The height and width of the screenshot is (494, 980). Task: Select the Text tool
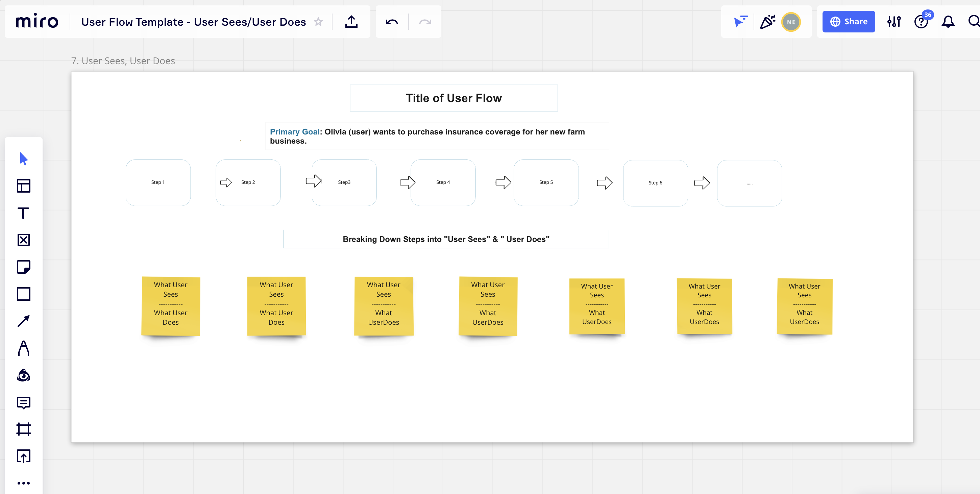[24, 213]
